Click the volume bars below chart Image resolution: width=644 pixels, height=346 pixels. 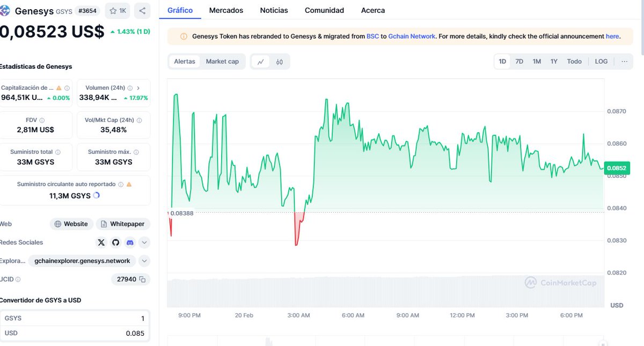(x=385, y=291)
